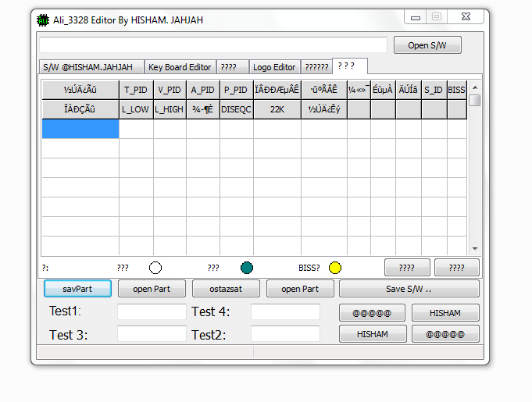Screen dimensions: 532x402
Task: Click the lower-left HISHAM button
Action: pyautogui.click(x=373, y=334)
